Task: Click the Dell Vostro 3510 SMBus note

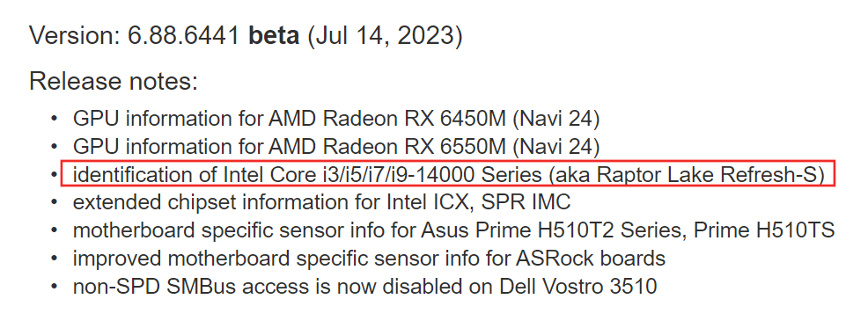Action: (364, 286)
